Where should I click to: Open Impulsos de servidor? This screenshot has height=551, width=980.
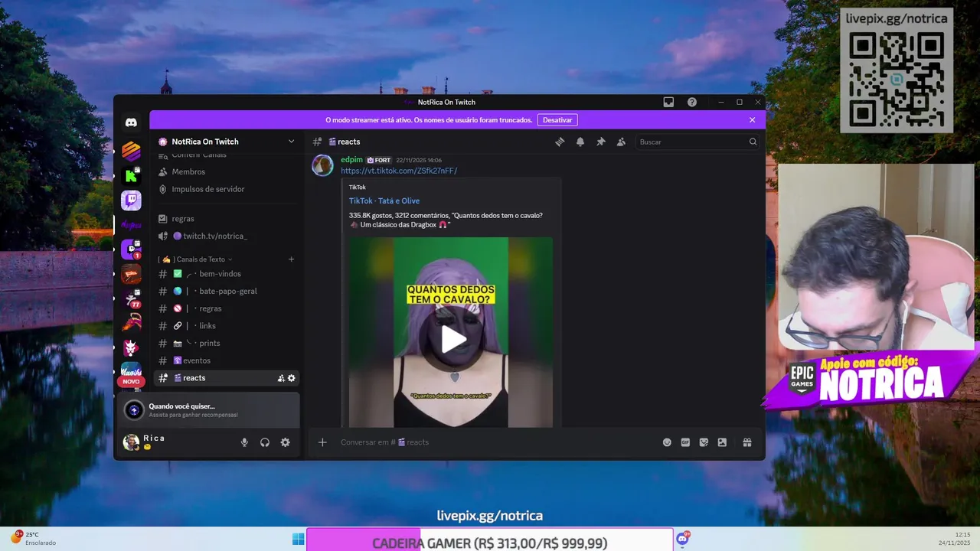click(x=226, y=189)
